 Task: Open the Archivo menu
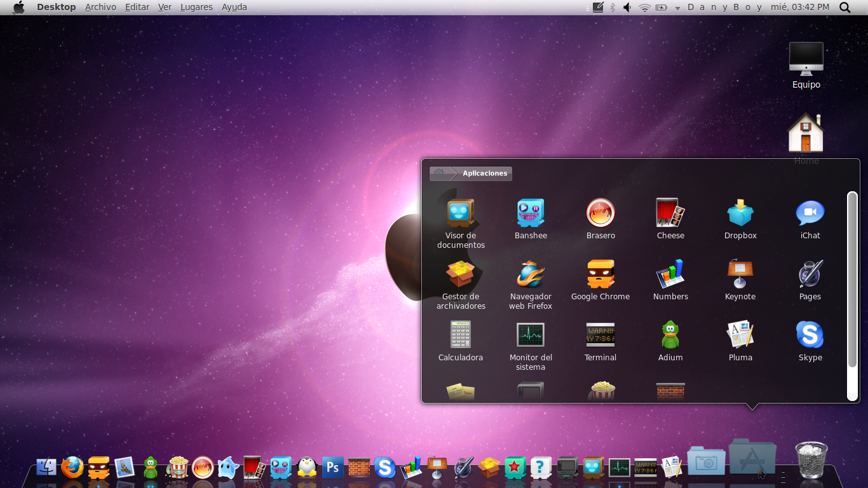pyautogui.click(x=100, y=7)
